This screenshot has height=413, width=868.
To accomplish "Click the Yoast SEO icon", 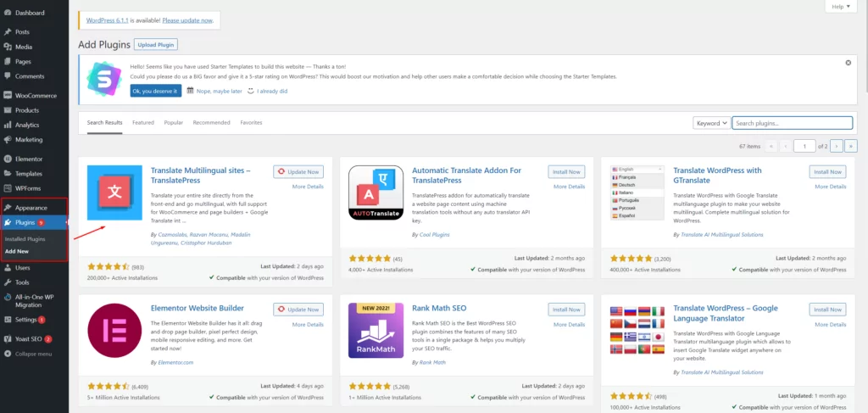I will [x=8, y=339].
